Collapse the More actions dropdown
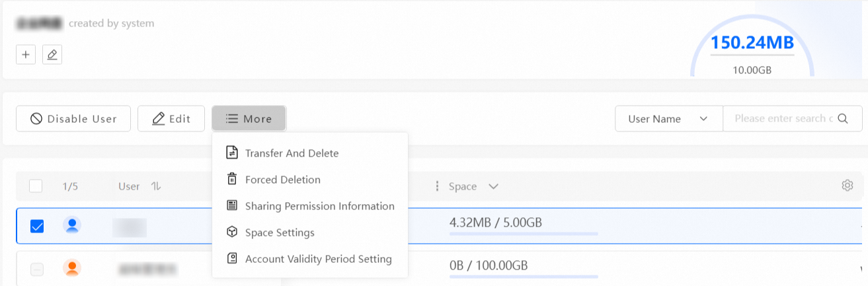The image size is (868, 286). (x=249, y=119)
